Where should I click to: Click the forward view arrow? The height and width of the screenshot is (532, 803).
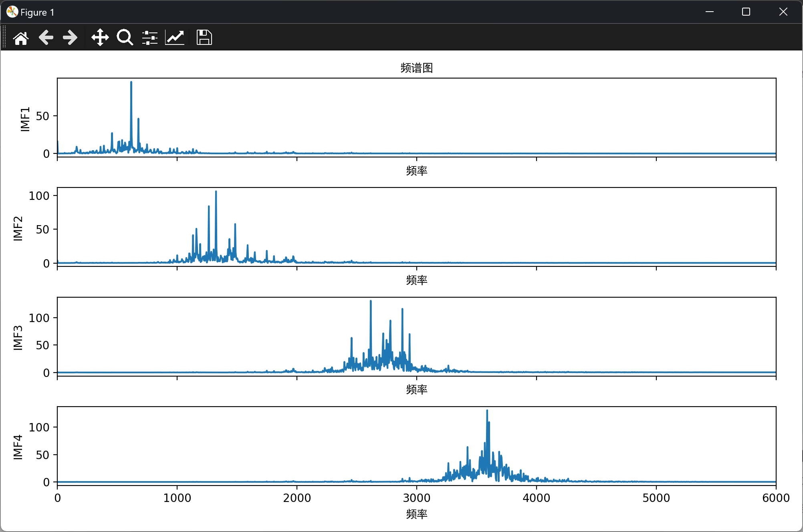pyautogui.click(x=71, y=38)
